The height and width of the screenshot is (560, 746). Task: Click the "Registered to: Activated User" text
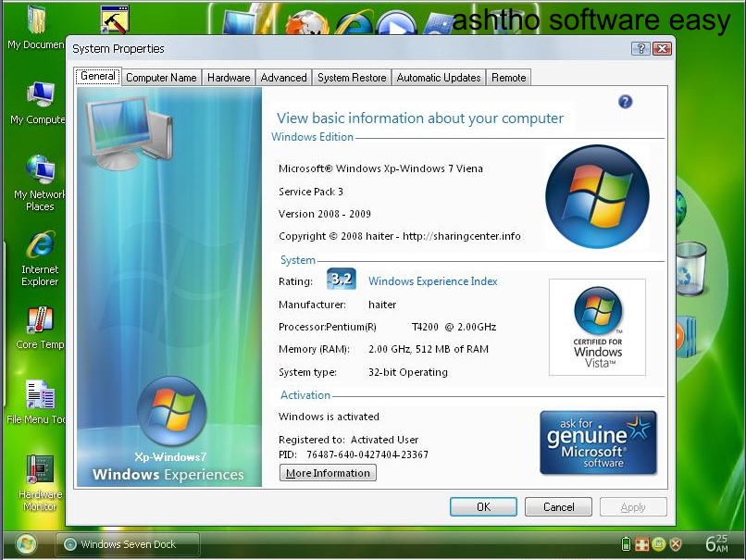349,440
